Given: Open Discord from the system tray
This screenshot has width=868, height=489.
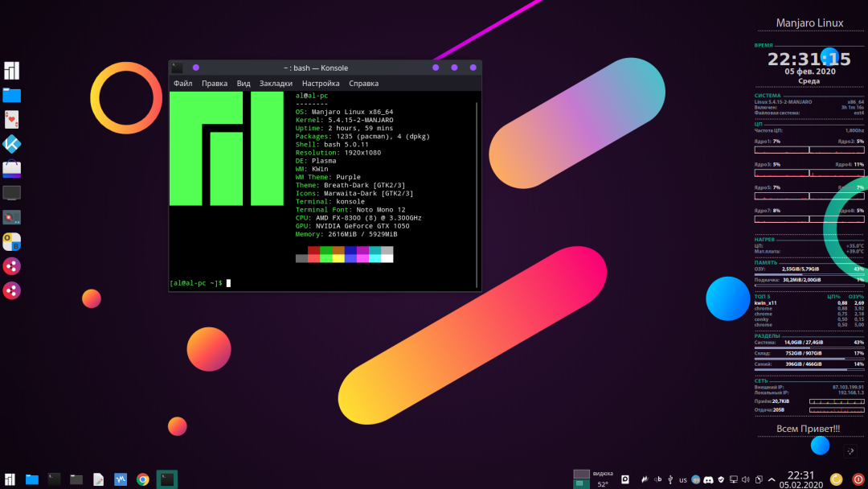Looking at the screenshot, I should [709, 479].
